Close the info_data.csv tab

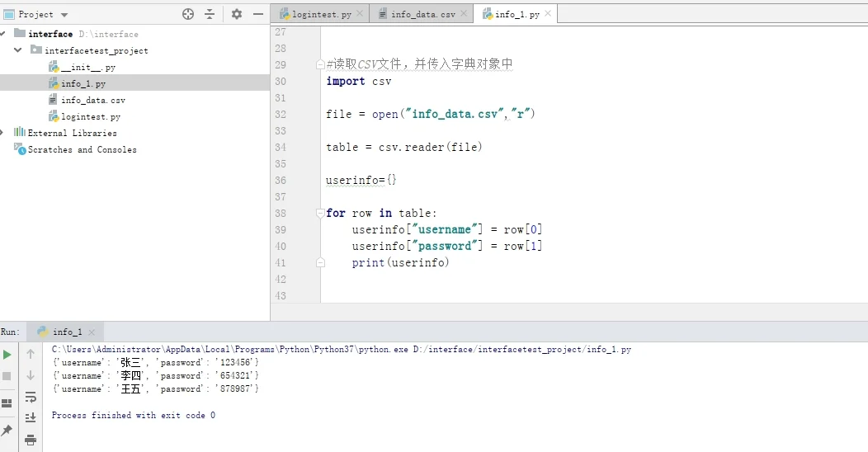464,14
